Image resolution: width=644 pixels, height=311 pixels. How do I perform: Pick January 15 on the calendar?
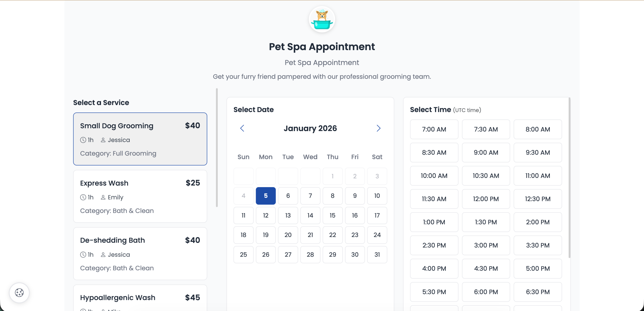coord(333,215)
